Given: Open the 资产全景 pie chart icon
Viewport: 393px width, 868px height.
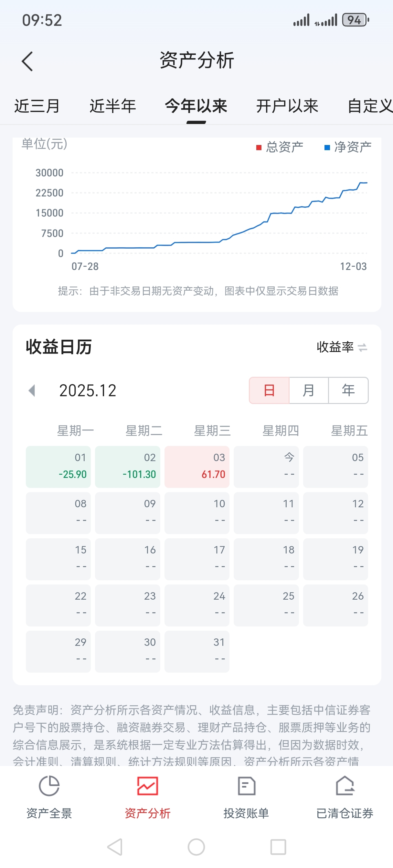Looking at the screenshot, I should tap(49, 786).
